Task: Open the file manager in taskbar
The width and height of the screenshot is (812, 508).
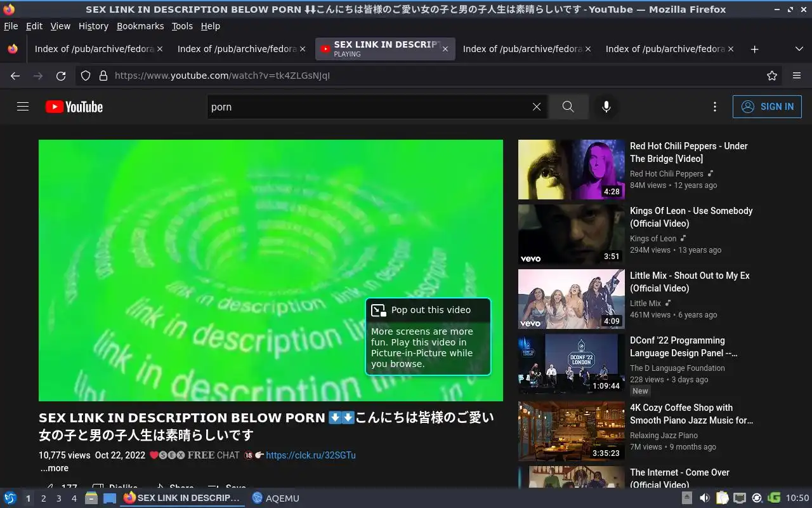Action: click(91, 498)
